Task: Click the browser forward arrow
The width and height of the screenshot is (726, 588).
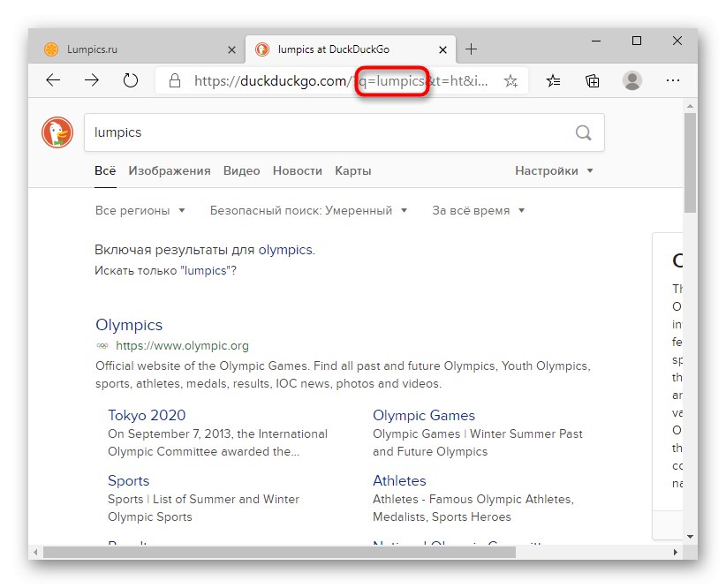Action: [92, 80]
